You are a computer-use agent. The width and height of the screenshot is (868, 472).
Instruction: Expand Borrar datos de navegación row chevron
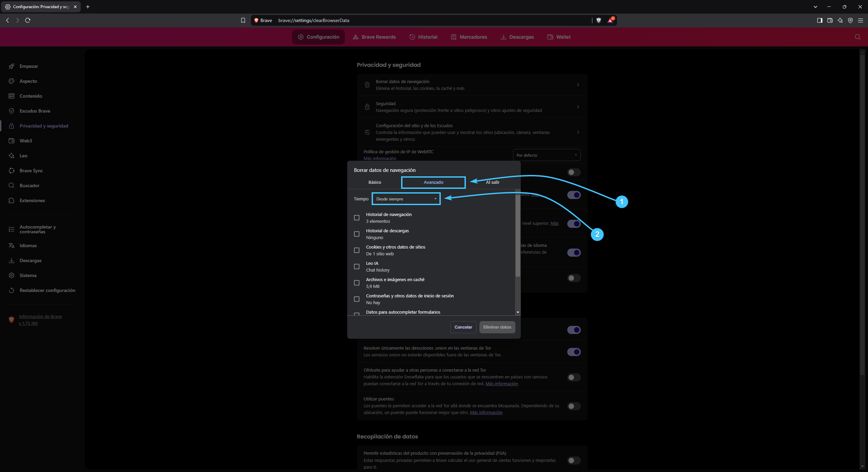click(x=578, y=85)
